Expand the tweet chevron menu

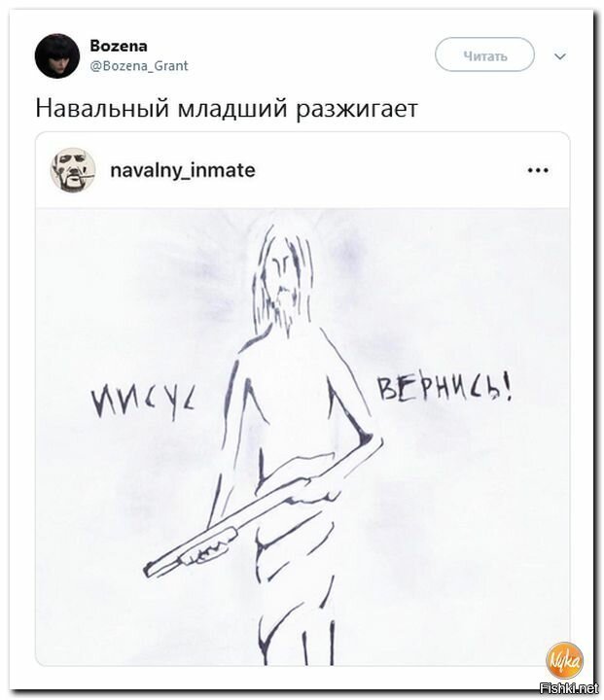[x=560, y=56]
